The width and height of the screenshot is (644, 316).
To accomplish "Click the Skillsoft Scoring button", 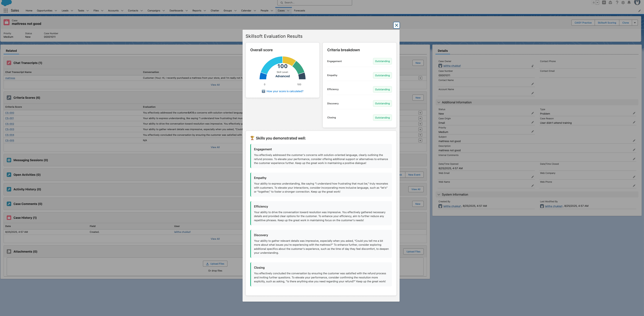I will [x=607, y=23].
